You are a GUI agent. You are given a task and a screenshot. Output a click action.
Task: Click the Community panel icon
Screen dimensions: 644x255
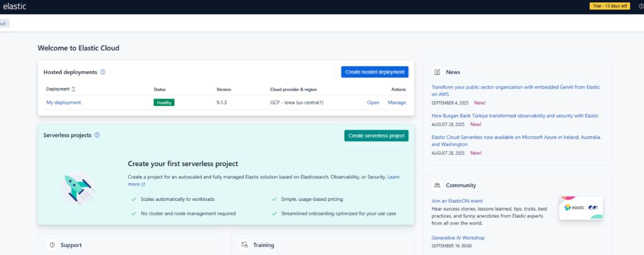coord(437,186)
